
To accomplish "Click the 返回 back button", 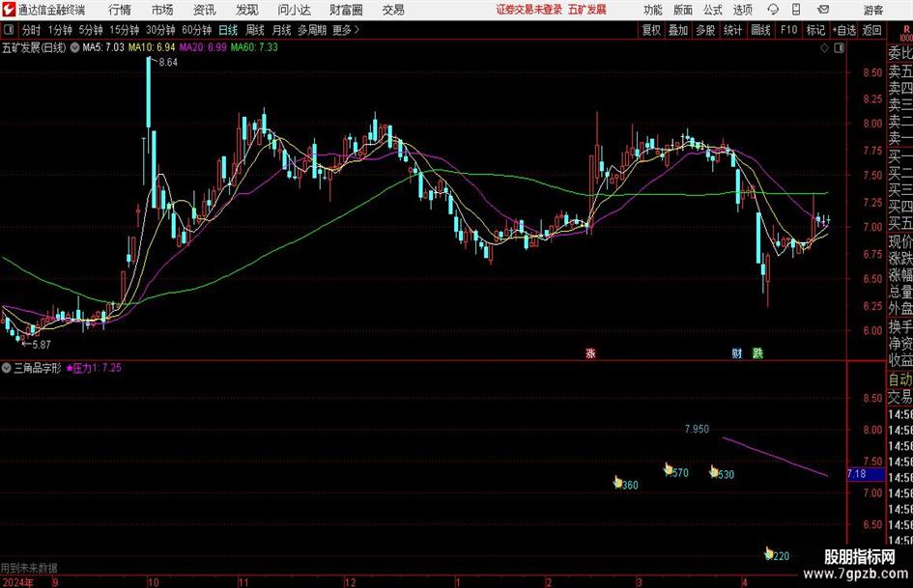I will [872, 30].
